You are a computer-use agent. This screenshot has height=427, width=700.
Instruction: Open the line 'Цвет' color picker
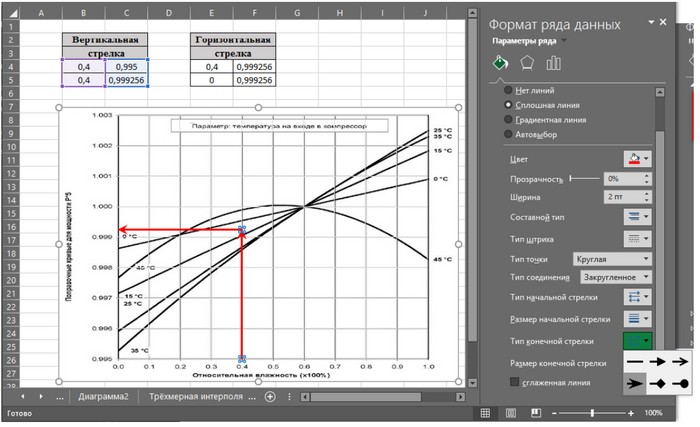[638, 159]
